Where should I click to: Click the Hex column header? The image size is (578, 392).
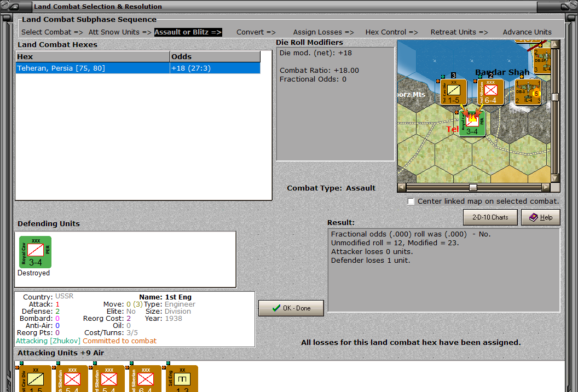[93, 57]
